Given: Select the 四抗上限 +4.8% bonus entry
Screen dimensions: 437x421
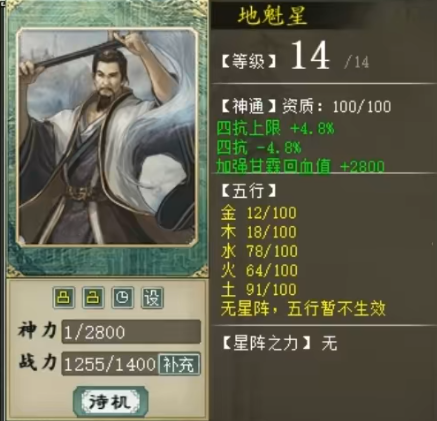Looking at the screenshot, I should coord(275,128).
